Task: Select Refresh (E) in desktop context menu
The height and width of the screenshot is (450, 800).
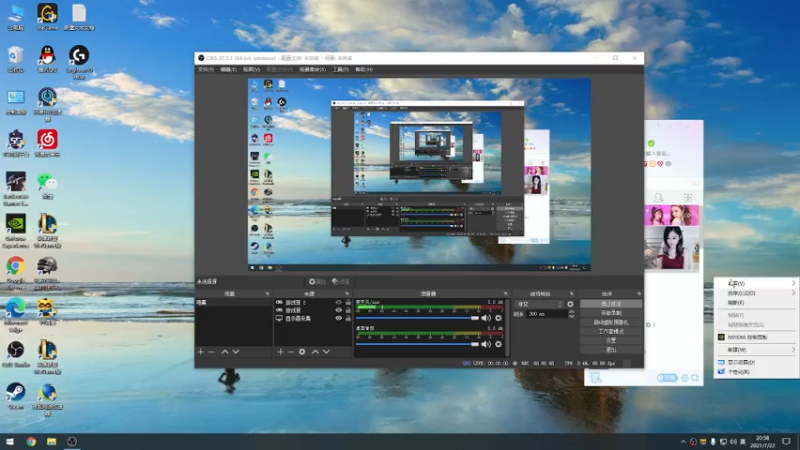Action: (x=757, y=303)
